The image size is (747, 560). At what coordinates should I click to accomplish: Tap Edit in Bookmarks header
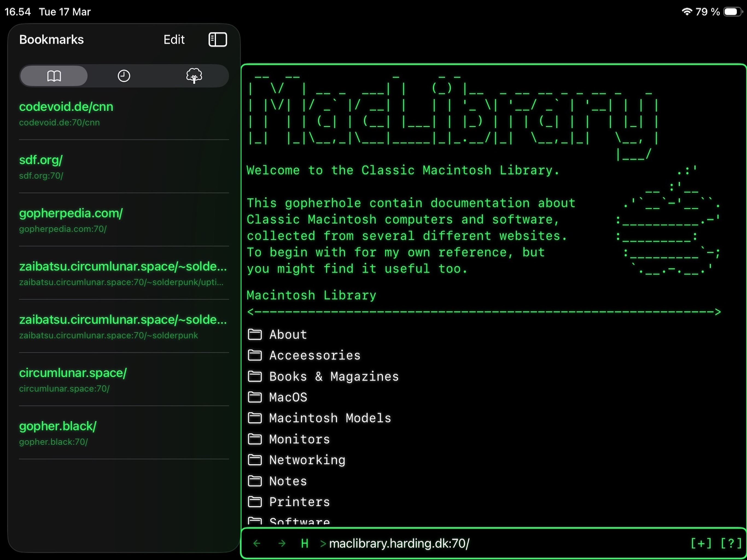174,40
